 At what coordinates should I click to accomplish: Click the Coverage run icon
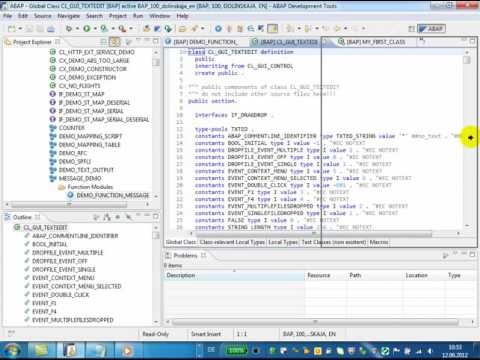(x=104, y=29)
